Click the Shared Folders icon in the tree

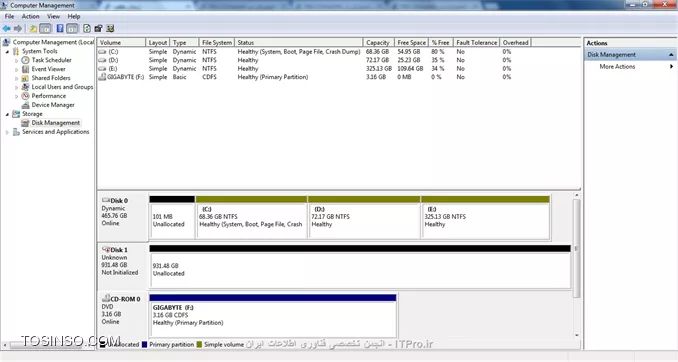(26, 78)
